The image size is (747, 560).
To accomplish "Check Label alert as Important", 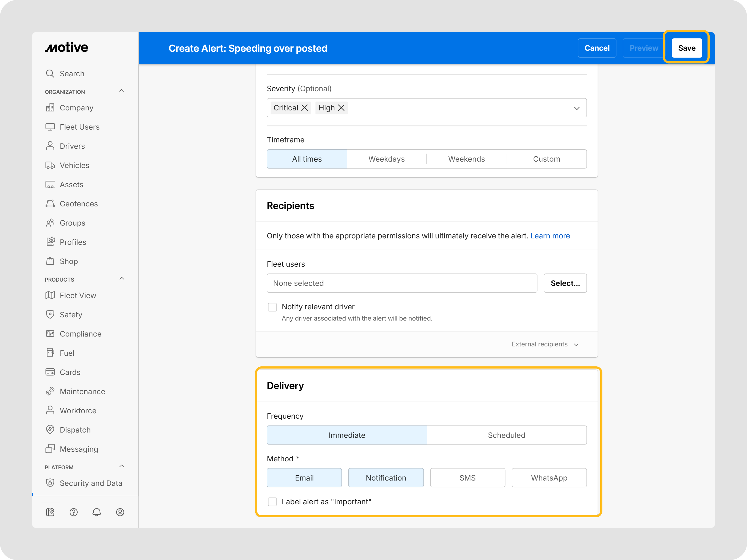I will [272, 502].
